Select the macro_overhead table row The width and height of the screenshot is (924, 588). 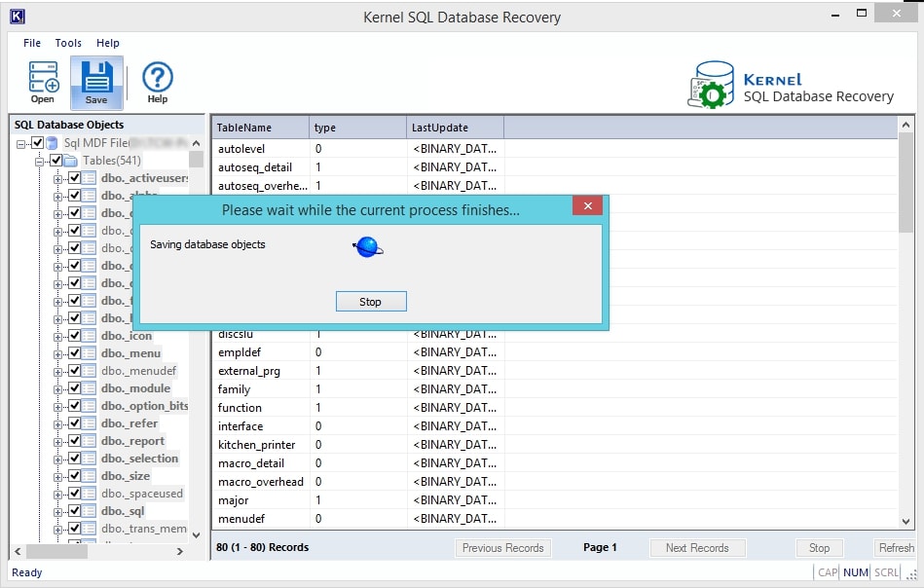tap(554, 482)
